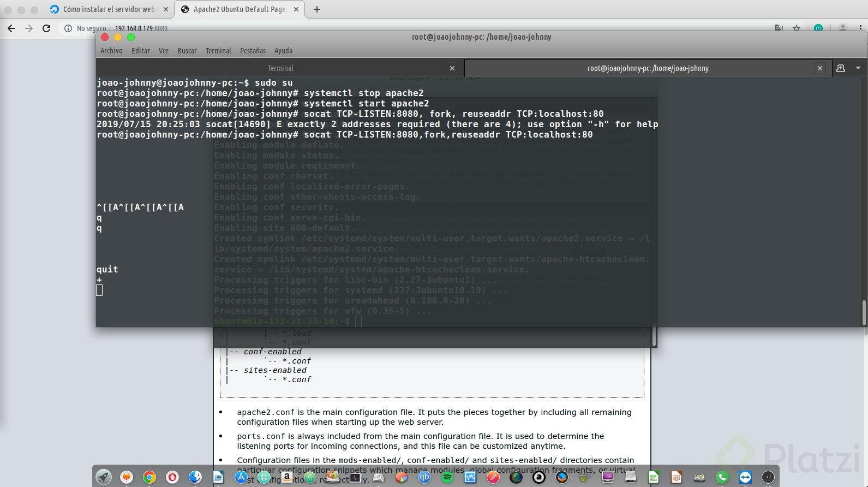Click the browser address bar URL
Viewport: 868px width, 487px height.
(141, 28)
